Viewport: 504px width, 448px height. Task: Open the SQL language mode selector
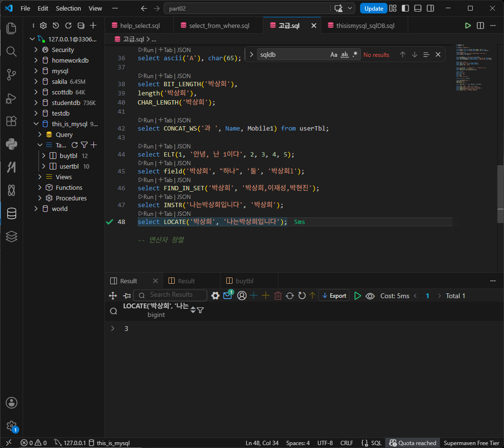376,443
